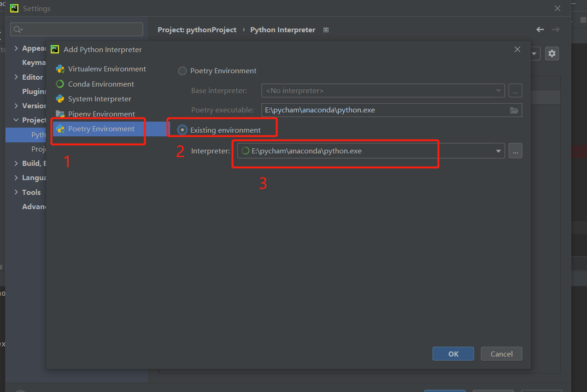Click the Project: pythonProject breadcrumb
This screenshot has height=392, width=587.
(x=197, y=30)
